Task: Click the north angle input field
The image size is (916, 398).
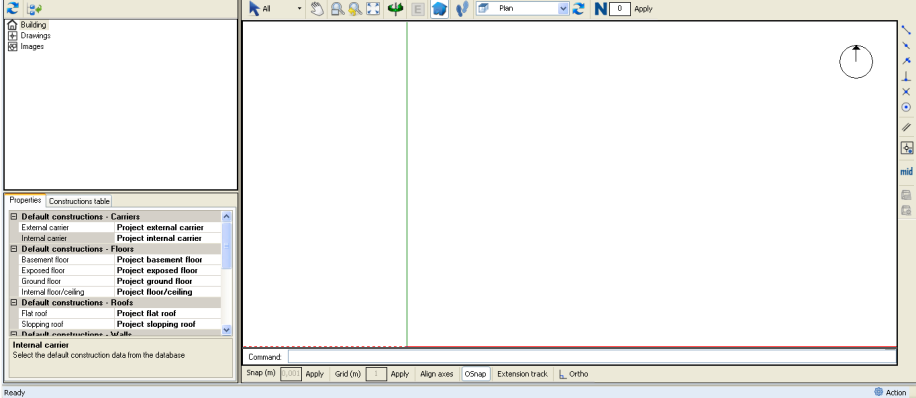Action: click(x=619, y=9)
